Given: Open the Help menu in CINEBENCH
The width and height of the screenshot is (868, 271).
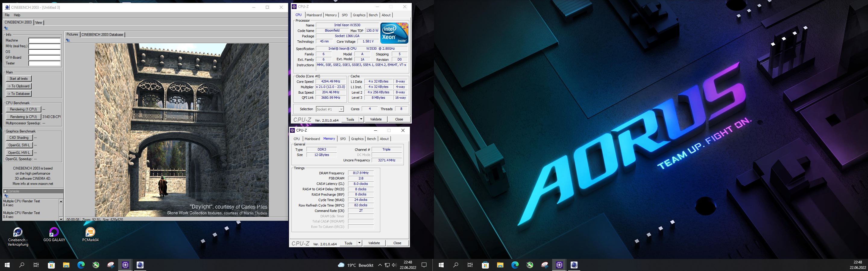Looking at the screenshot, I should [x=17, y=15].
